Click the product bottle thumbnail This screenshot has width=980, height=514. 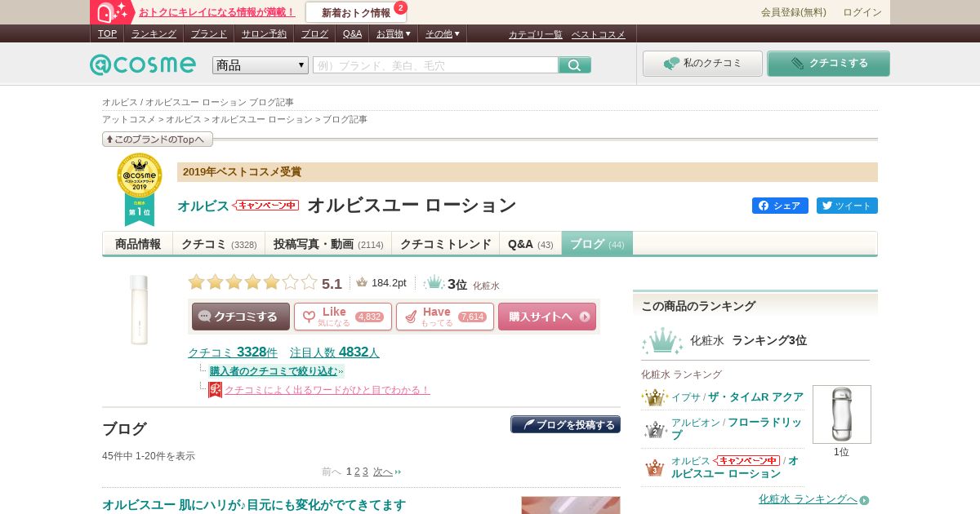(140, 310)
